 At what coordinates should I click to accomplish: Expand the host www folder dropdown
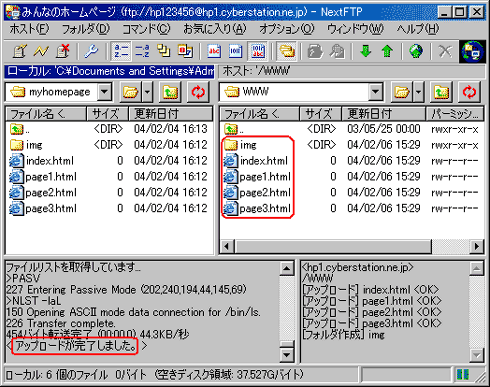pyautogui.click(x=375, y=91)
